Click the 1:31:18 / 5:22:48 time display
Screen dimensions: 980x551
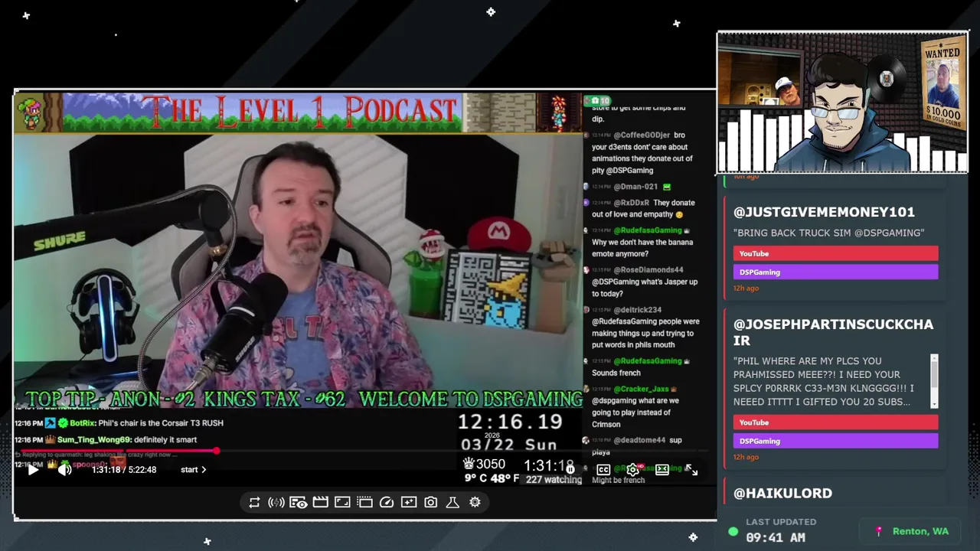[x=124, y=470]
